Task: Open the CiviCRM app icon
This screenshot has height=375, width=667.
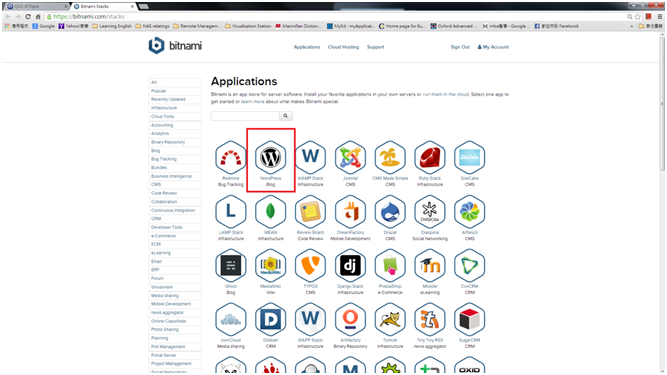Action: [x=470, y=266]
